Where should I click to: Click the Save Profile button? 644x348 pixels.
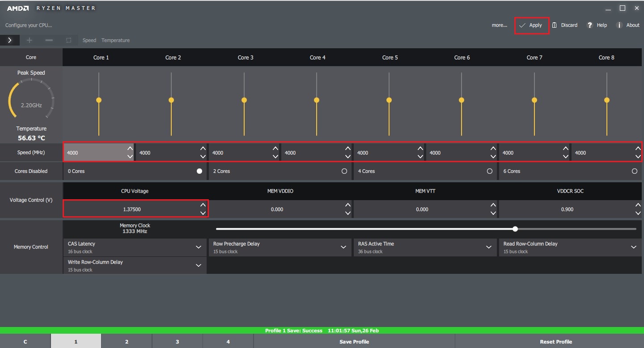(x=354, y=342)
